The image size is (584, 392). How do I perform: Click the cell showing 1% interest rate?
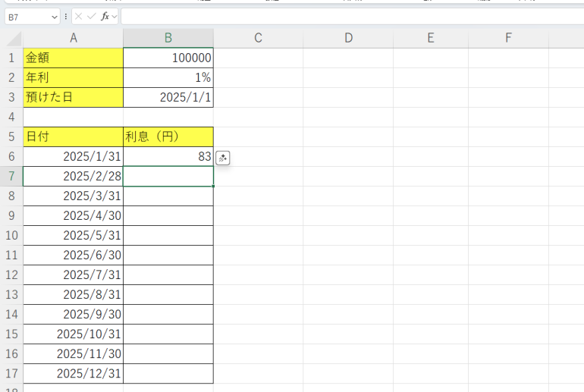[168, 77]
